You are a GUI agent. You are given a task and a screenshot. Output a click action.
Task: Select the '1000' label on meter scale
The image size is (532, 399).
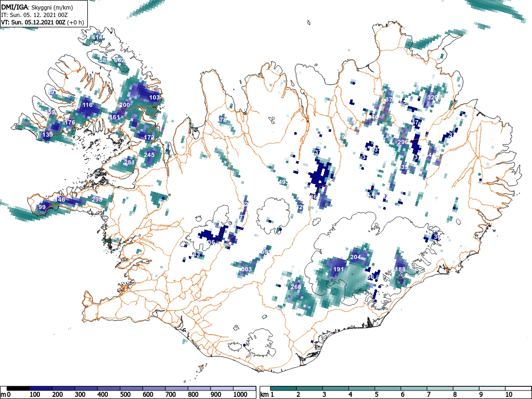(240, 394)
